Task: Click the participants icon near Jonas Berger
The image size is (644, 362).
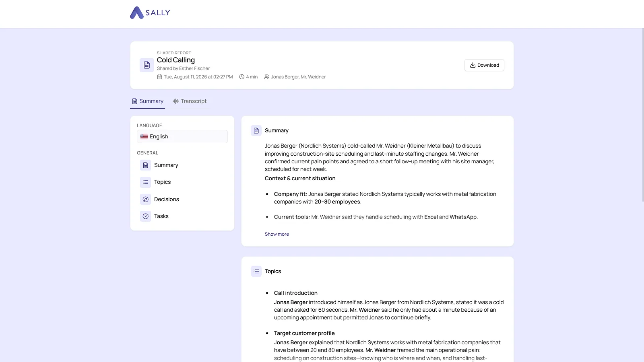Action: coord(266,77)
